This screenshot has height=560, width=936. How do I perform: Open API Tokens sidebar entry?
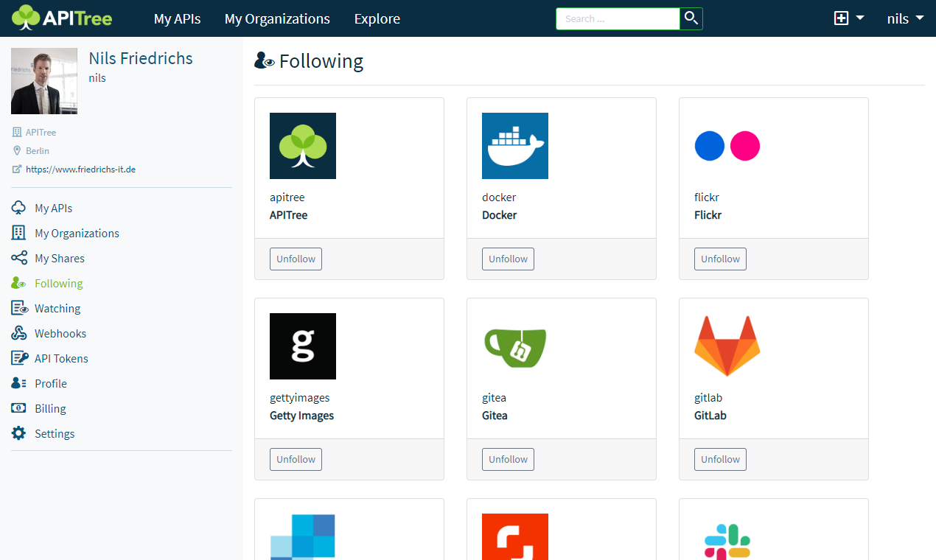(61, 358)
